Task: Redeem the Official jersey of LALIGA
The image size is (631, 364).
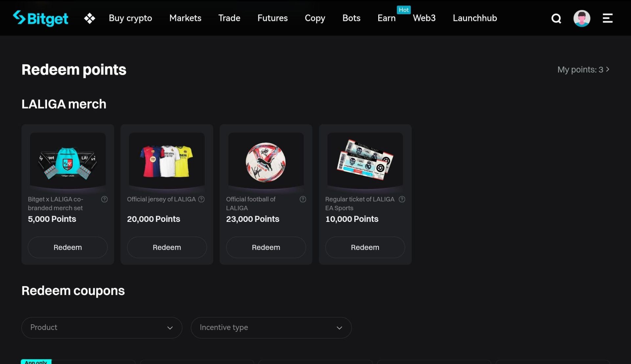Action: tap(167, 247)
